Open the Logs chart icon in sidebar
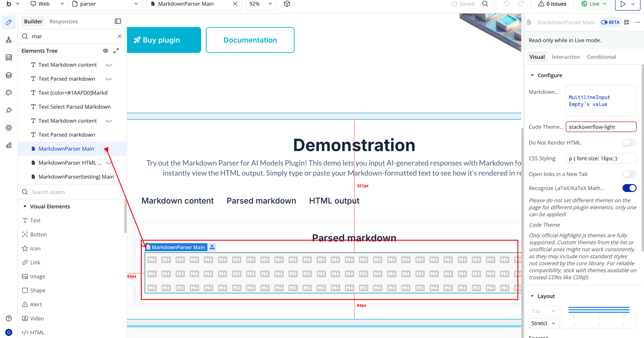This screenshot has height=338, width=644. pyautogui.click(x=9, y=145)
